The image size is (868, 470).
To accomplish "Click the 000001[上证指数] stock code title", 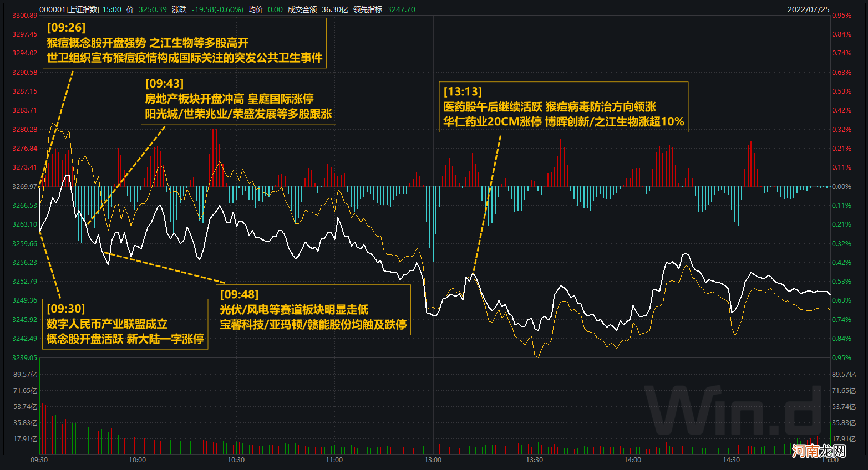I will pyautogui.click(x=69, y=9).
